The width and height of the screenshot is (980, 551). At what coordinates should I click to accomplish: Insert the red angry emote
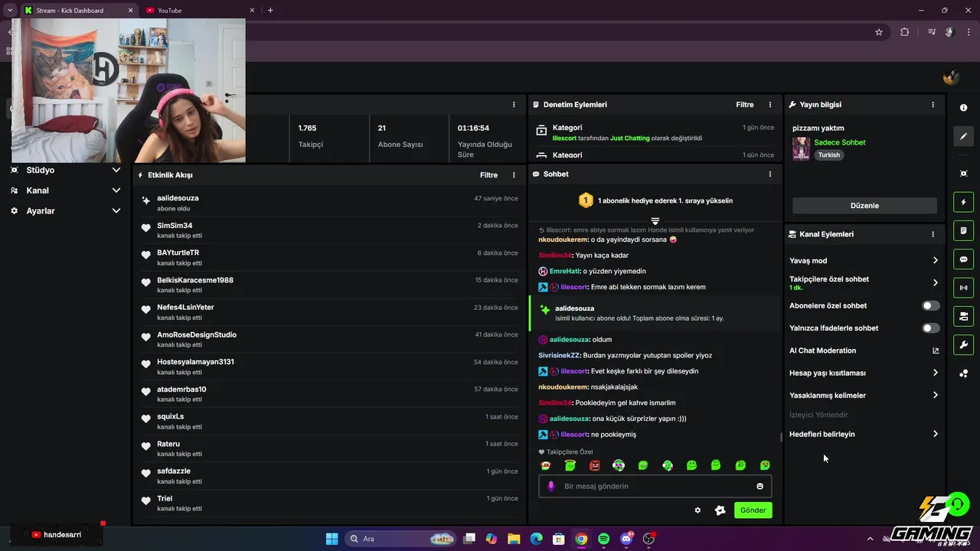pos(594,465)
